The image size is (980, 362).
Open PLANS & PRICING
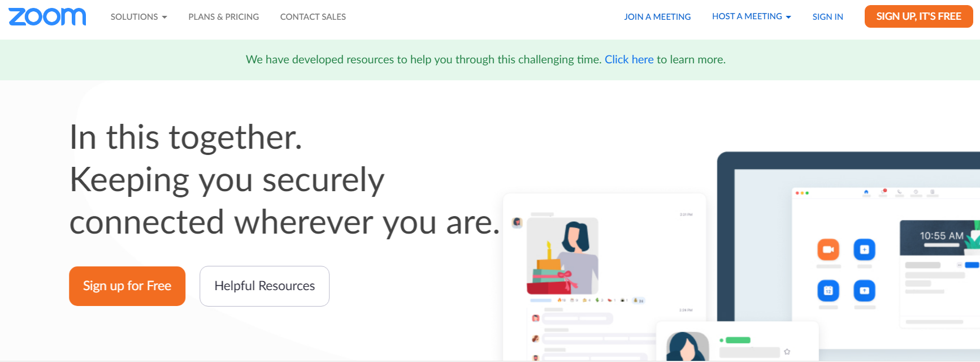pos(224,16)
